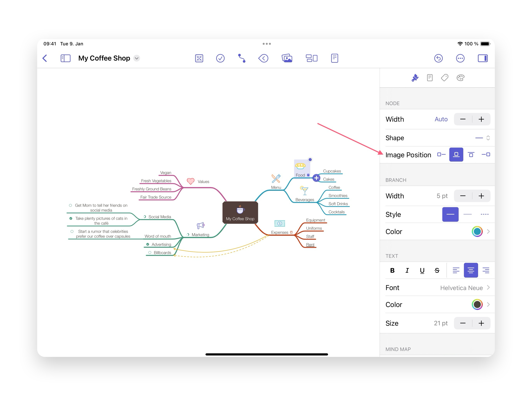Open the sticker and image library

pos(287,58)
